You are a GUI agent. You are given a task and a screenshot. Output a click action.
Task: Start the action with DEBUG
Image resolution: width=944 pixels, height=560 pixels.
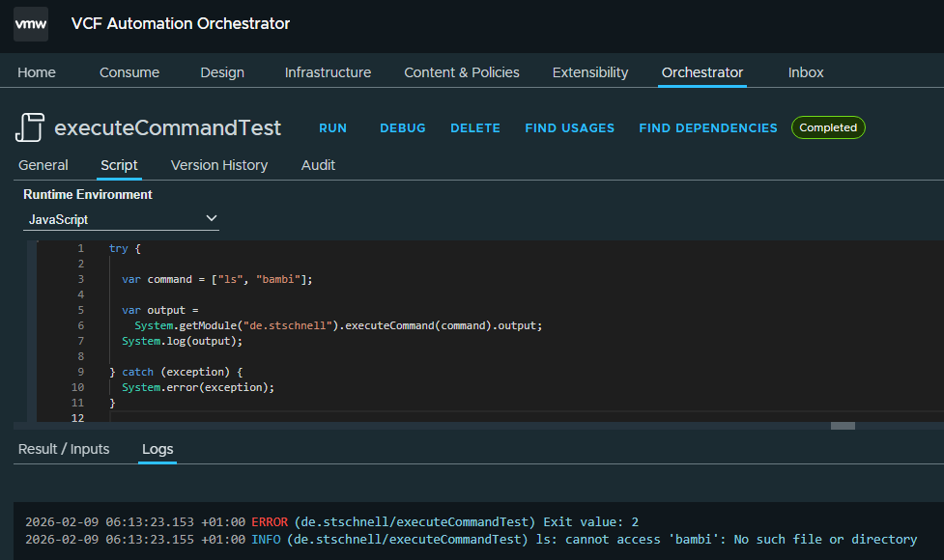(402, 128)
